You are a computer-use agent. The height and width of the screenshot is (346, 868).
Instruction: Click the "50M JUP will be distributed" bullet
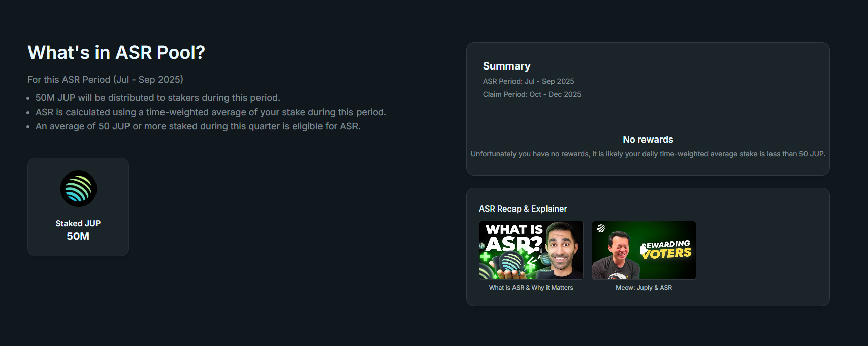coord(157,98)
